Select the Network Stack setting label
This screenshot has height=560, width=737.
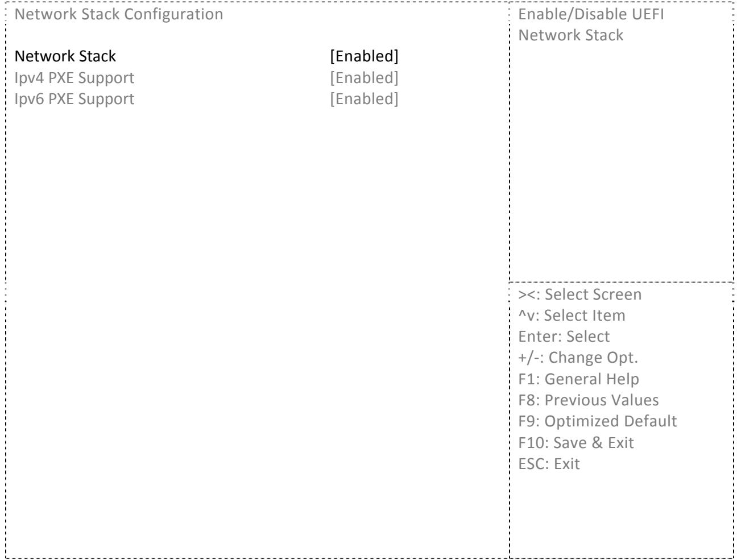(65, 56)
